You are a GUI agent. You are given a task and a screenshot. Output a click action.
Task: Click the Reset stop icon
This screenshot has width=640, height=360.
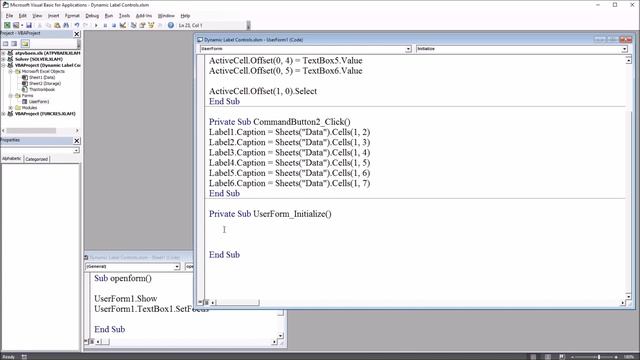click(113, 25)
